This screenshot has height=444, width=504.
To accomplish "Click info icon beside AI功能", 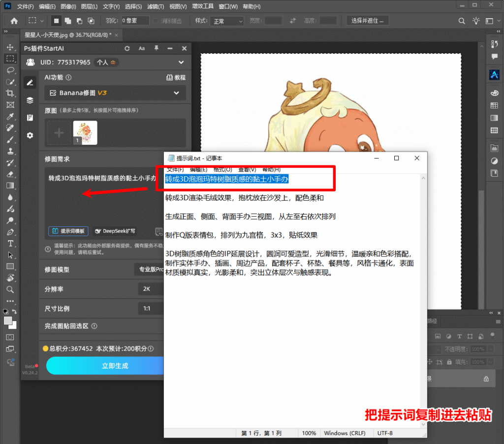I will point(68,77).
